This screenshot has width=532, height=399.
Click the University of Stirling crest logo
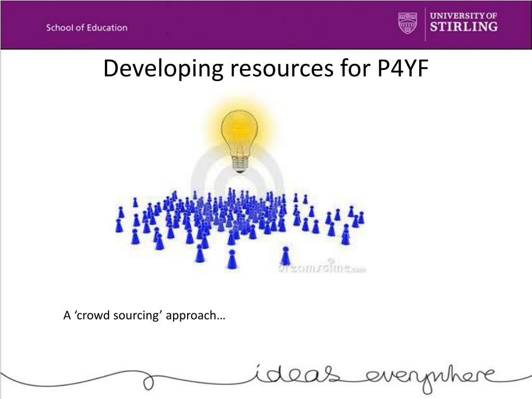click(407, 23)
